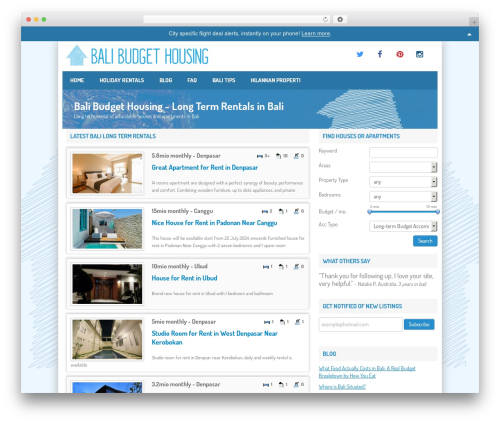Open the Facebook page icon
This screenshot has width=500, height=423.
tap(380, 54)
